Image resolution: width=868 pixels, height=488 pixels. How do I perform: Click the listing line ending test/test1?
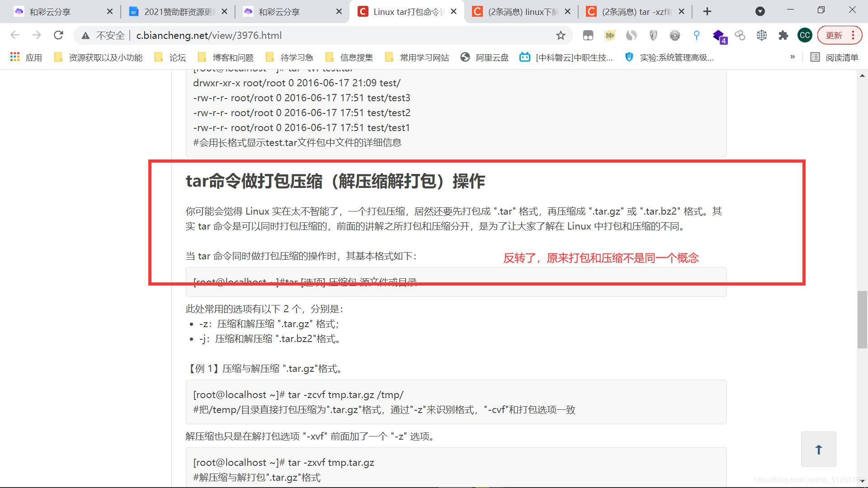click(x=302, y=128)
